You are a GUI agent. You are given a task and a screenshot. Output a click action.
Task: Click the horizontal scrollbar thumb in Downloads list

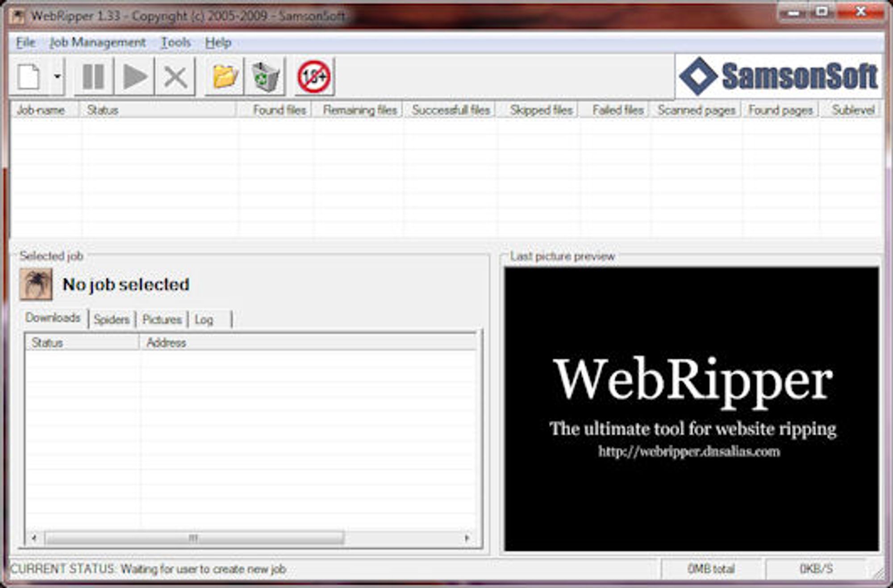(194, 538)
